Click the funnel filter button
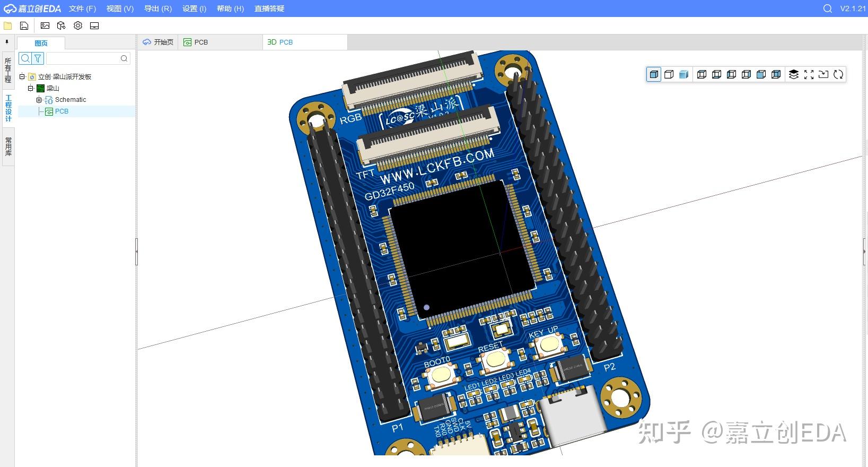 point(38,58)
